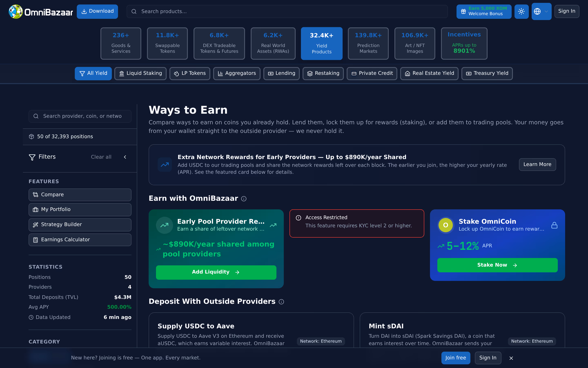Click Network: Ethereum badge on Aave card
The image size is (588, 368).
pyautogui.click(x=321, y=341)
